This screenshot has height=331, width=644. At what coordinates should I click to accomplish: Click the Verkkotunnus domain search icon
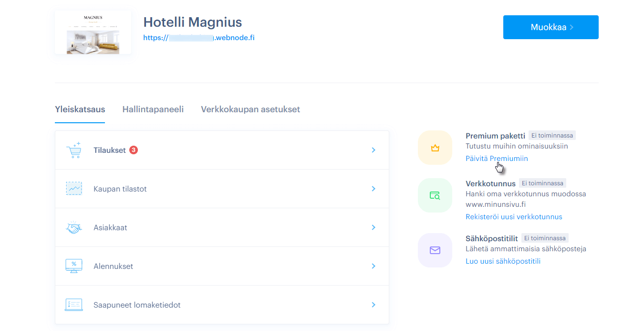pos(435,195)
